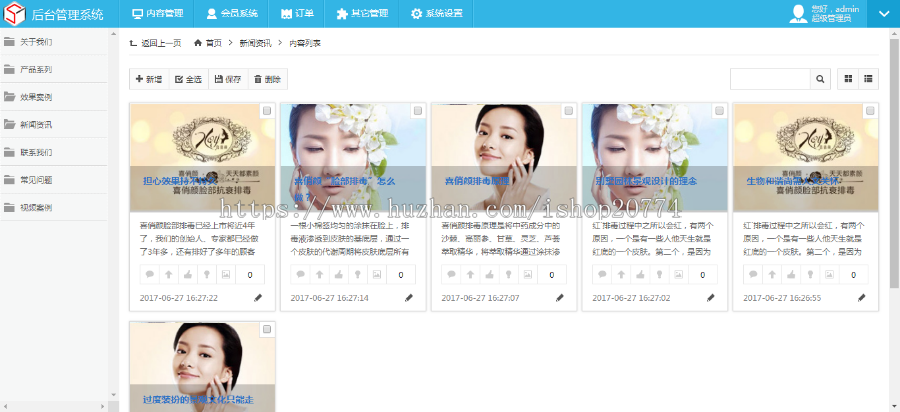Tick the checkbox on the 生物和谐 card
This screenshot has height=412, width=900.
871,111
